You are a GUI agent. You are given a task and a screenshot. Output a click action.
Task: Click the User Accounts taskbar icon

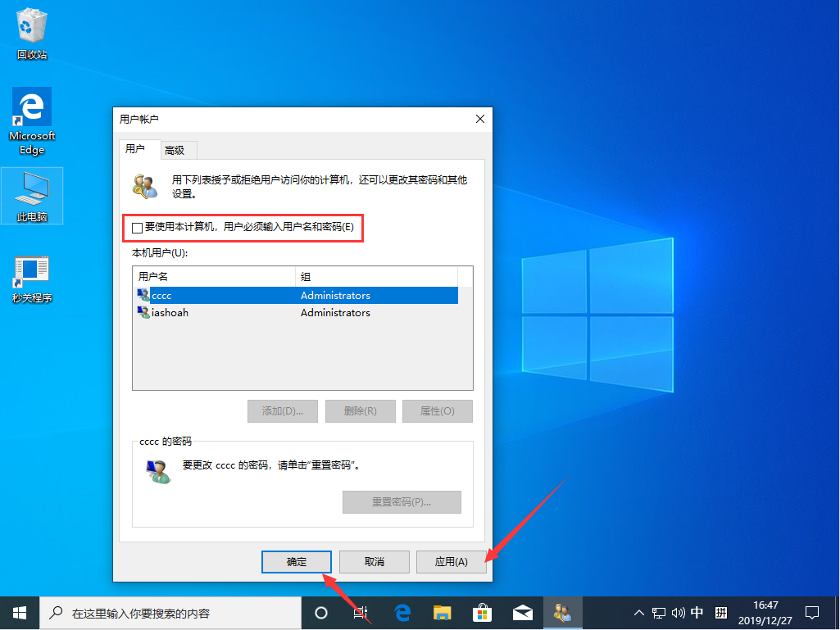563,612
